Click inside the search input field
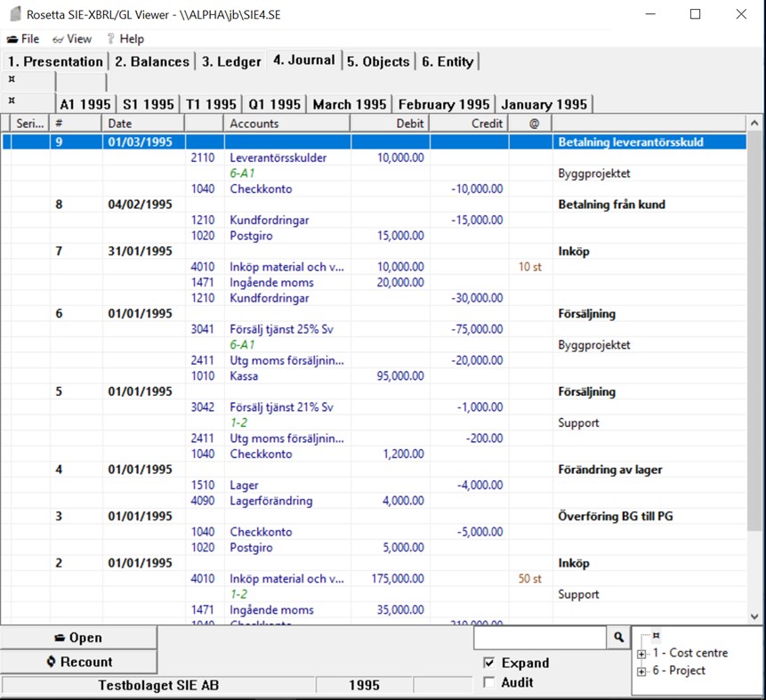Viewport: 766px width, 700px height. click(540, 638)
